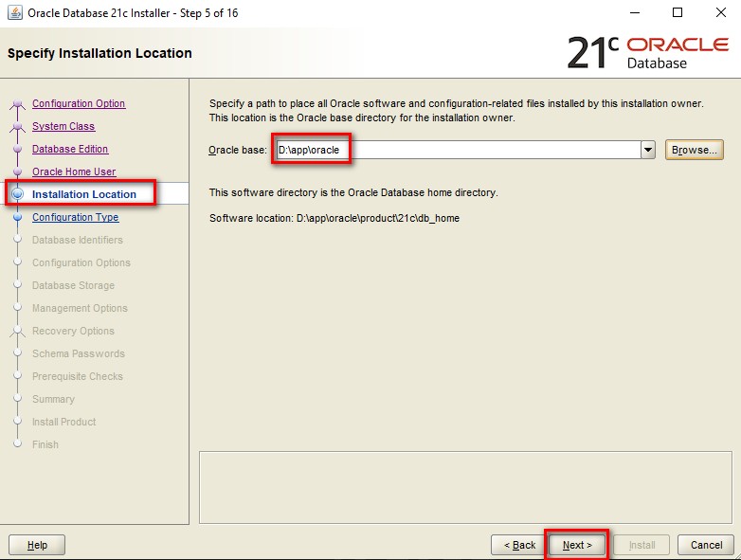Proceed with the Next > button
741x560 pixels.
click(x=577, y=545)
